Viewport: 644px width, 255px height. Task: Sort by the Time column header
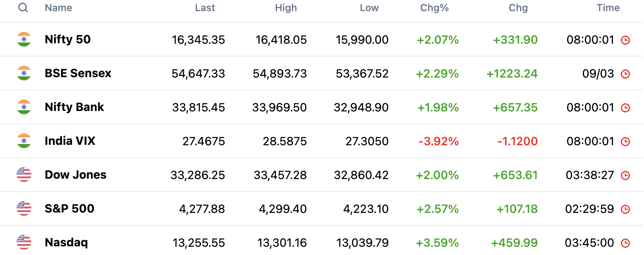click(608, 8)
